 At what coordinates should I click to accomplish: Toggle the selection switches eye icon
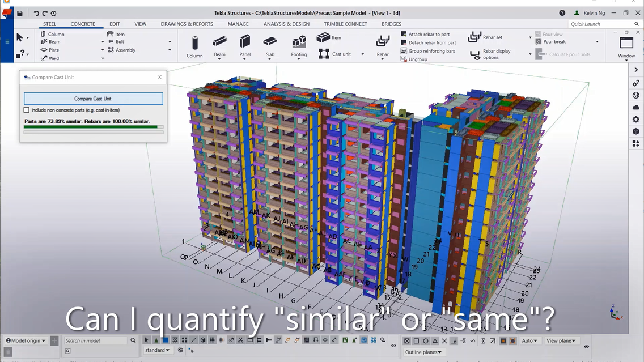(393, 346)
